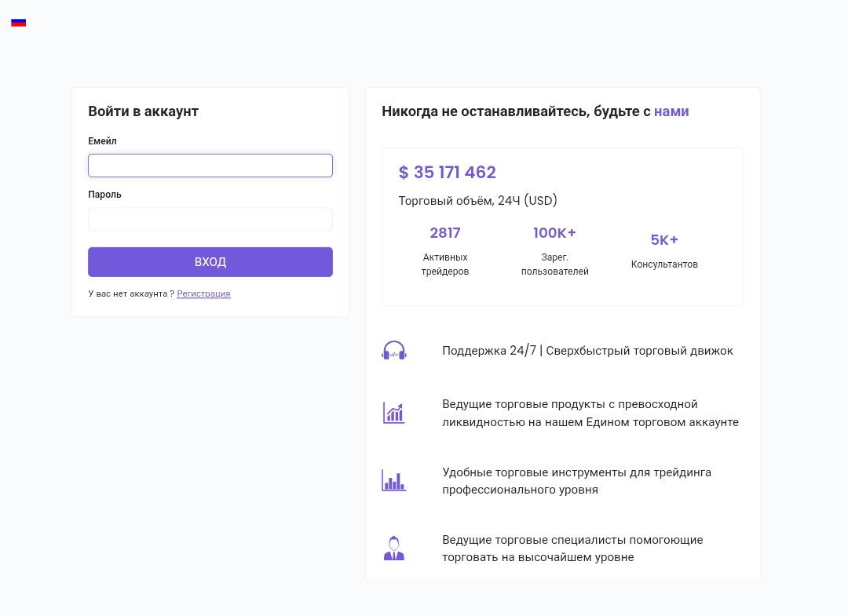Click the businessman specialist icon
The width and height of the screenshot is (848, 616).
click(x=393, y=549)
